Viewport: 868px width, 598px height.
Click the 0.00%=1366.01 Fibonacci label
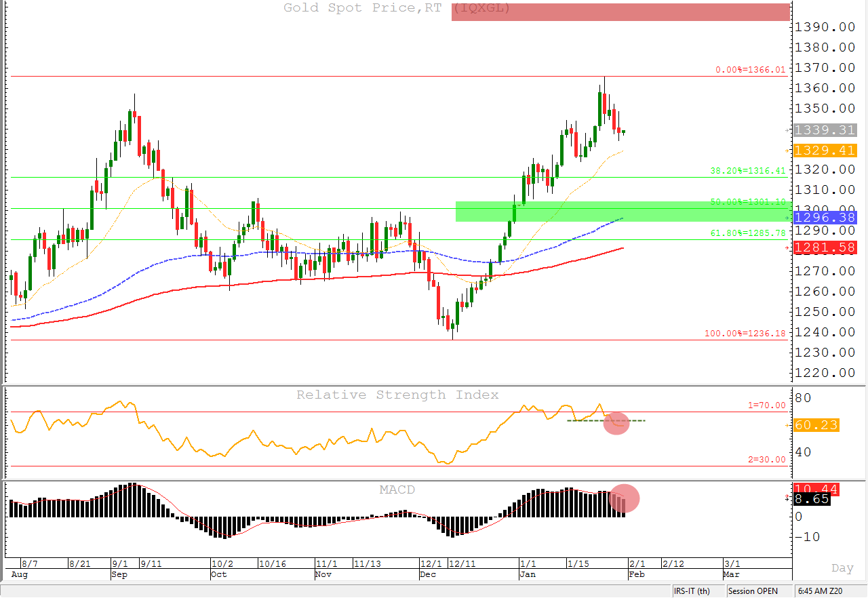point(751,70)
